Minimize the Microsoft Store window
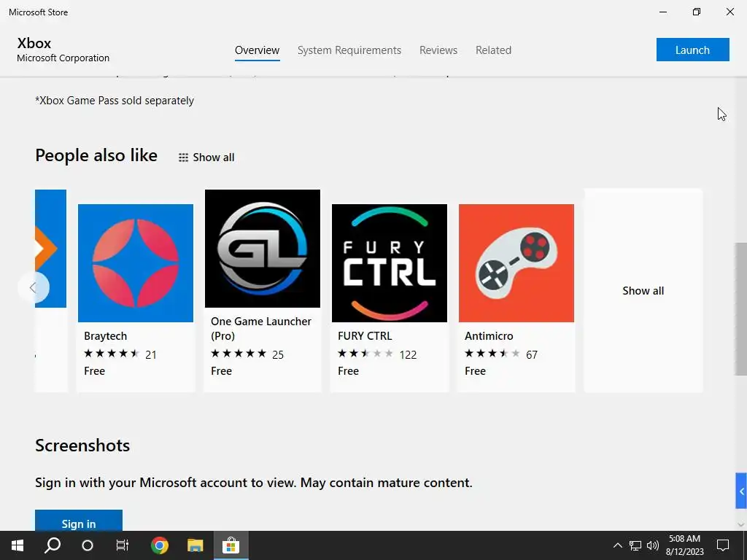Screen dimensions: 747x560 (663, 12)
